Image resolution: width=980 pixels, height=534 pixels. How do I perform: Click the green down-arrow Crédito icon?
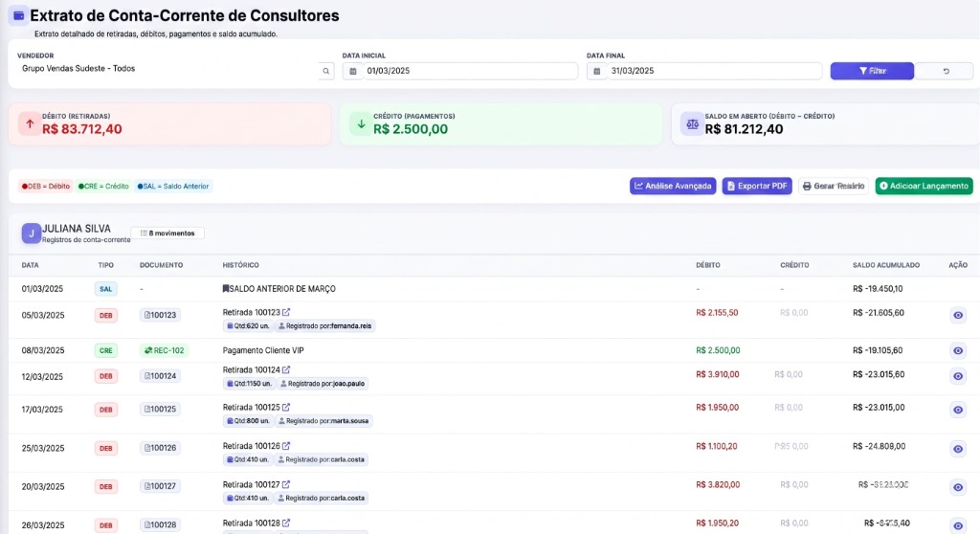coord(361,123)
